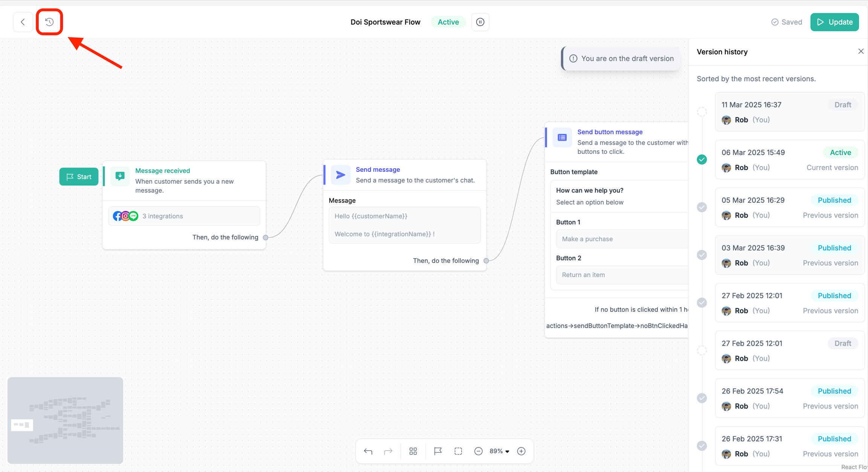Zoom in with the plus icon
The height and width of the screenshot is (472, 868).
click(521, 451)
